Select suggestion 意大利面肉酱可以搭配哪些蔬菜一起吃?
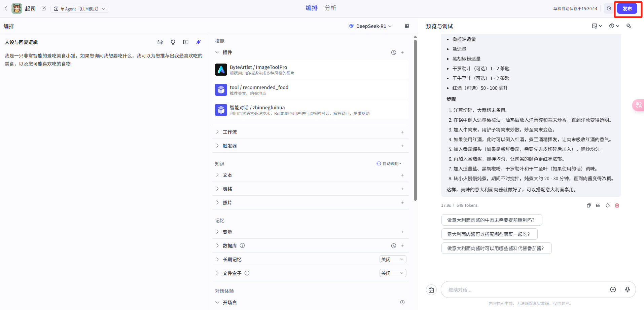The height and width of the screenshot is (310, 644). [x=489, y=234]
